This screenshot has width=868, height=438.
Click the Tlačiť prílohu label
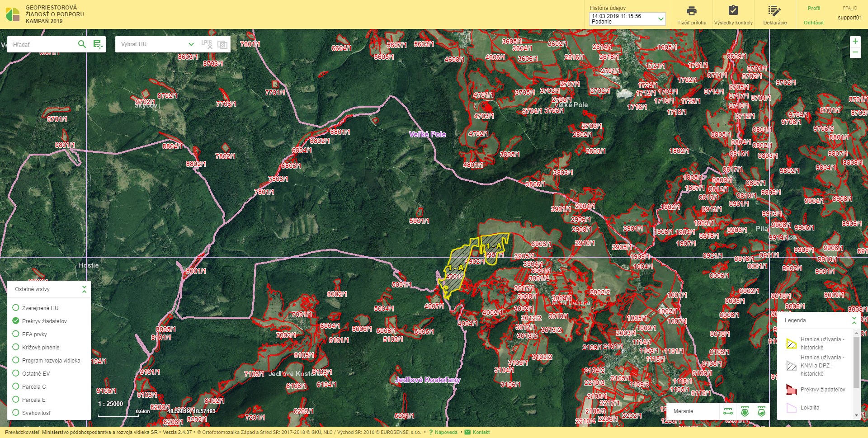point(692,23)
